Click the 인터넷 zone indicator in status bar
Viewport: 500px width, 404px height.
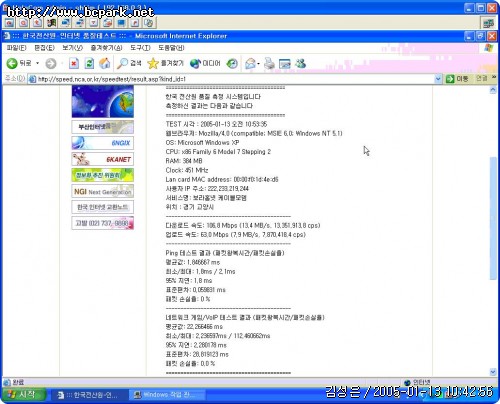coord(417,382)
